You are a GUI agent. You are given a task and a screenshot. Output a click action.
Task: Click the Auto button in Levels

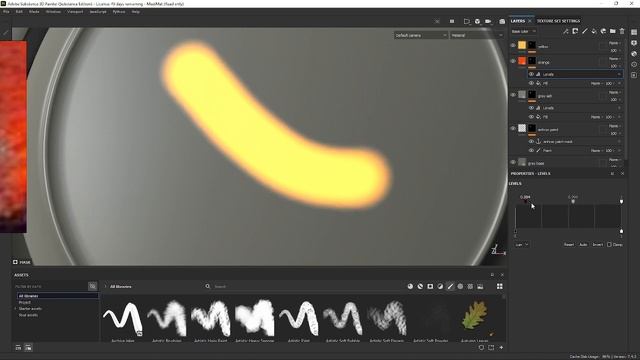coord(583,244)
